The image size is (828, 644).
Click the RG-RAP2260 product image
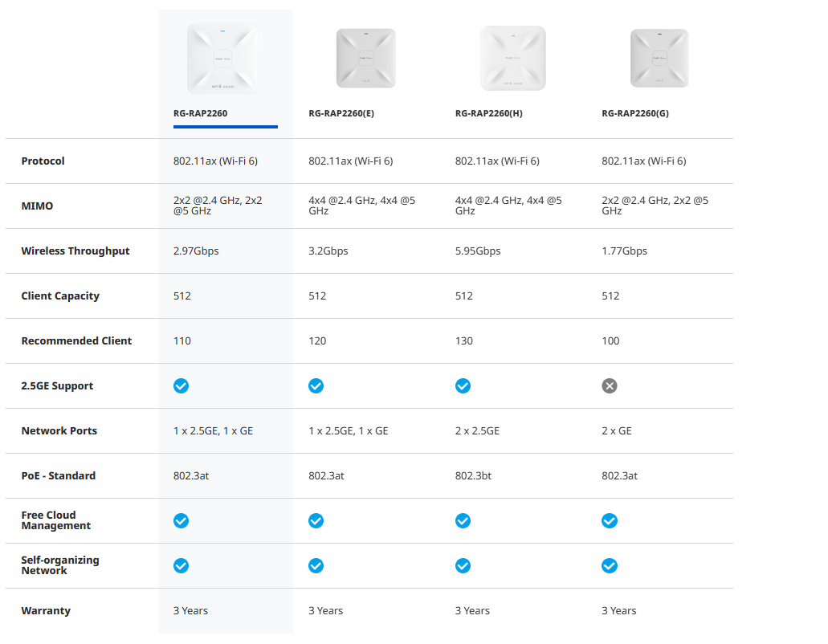tap(222, 59)
